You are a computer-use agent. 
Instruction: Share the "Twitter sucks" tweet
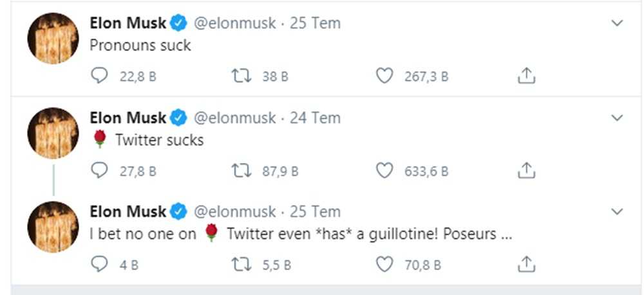(x=526, y=171)
